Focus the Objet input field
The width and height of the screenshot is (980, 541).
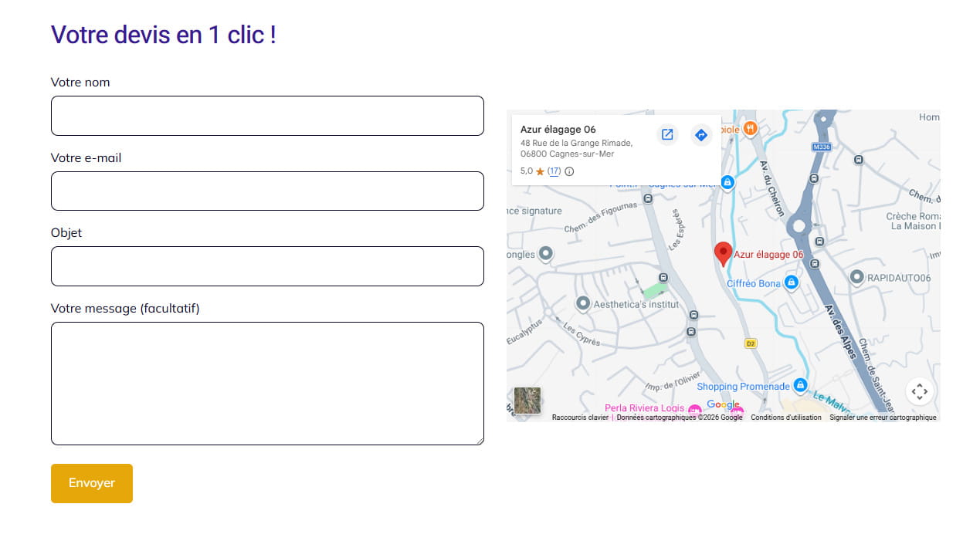267,266
